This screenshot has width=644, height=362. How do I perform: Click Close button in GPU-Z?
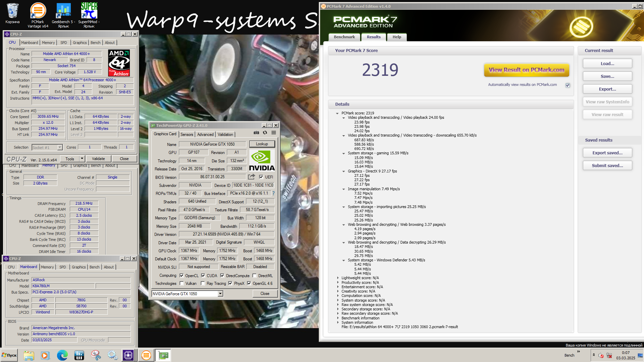(265, 294)
